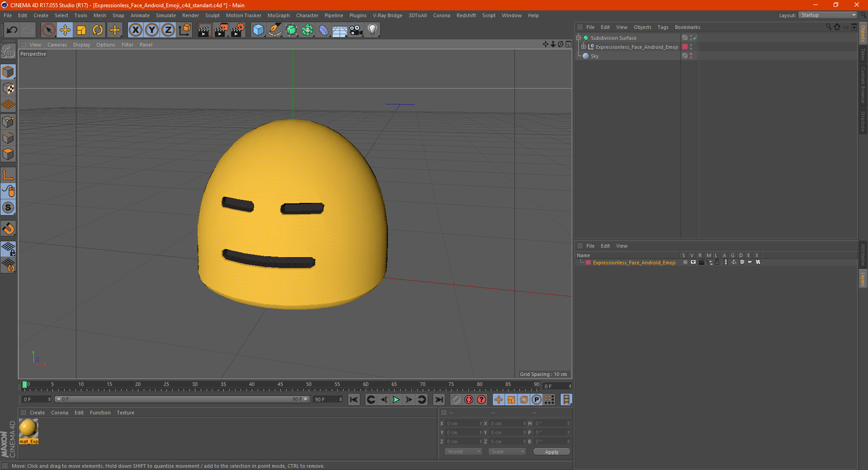Switch to Edges mode
Image resolution: width=868 pixels, height=470 pixels.
pyautogui.click(x=8, y=138)
